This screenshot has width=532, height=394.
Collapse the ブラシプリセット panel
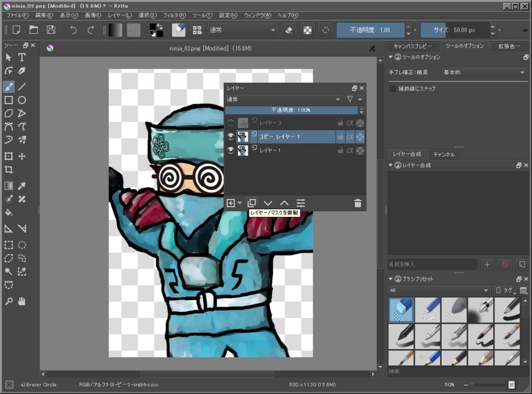[x=391, y=279]
